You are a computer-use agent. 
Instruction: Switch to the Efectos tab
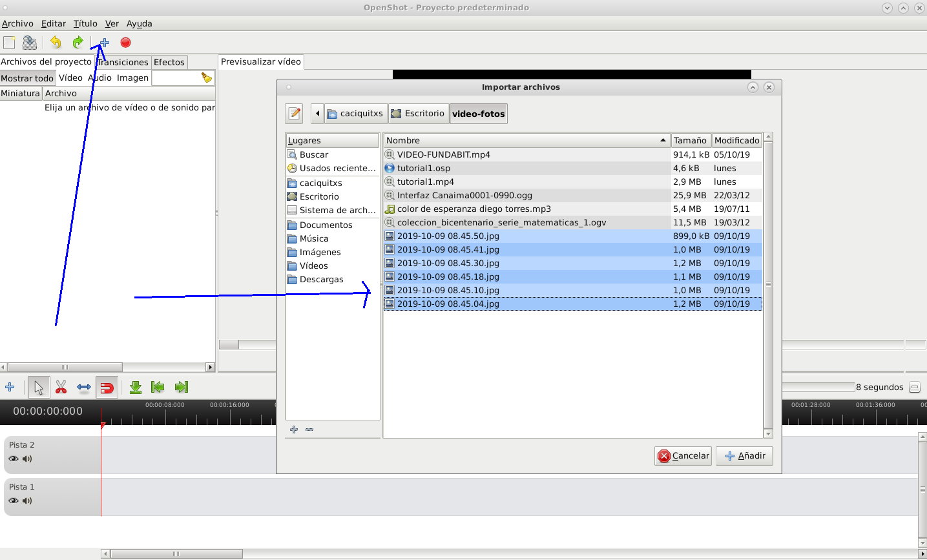(x=169, y=63)
